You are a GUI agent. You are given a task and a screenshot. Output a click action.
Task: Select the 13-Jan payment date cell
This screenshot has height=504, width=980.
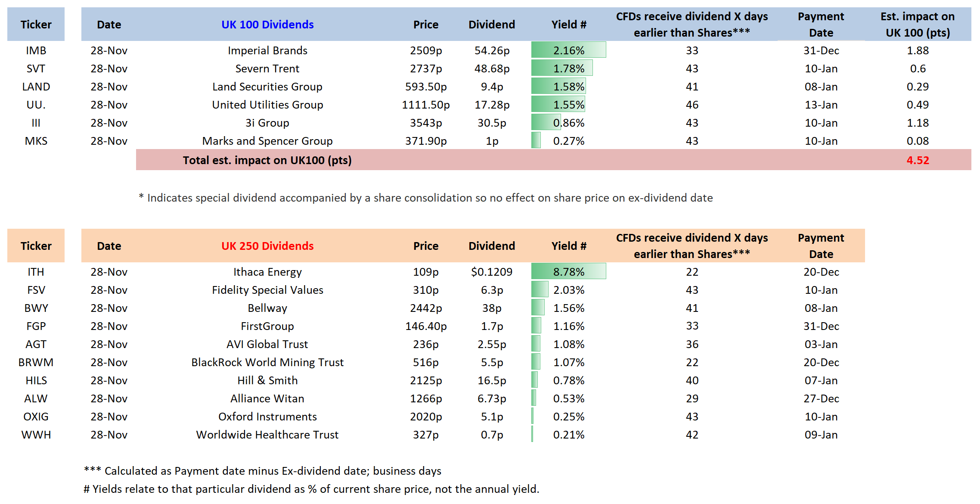pos(821,105)
